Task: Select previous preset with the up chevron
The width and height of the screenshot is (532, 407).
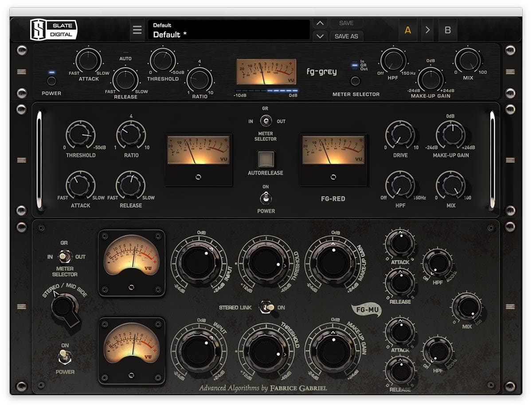Action: coord(320,23)
